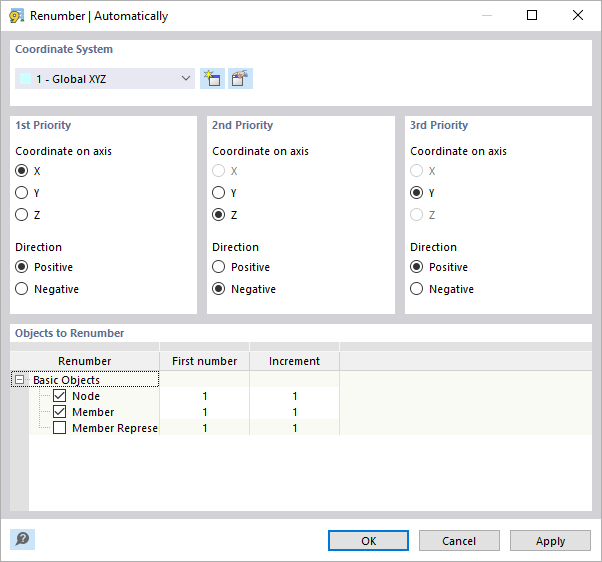Collapse the Basic Objects tree node
This screenshot has height=562, width=602.
pos(18,380)
